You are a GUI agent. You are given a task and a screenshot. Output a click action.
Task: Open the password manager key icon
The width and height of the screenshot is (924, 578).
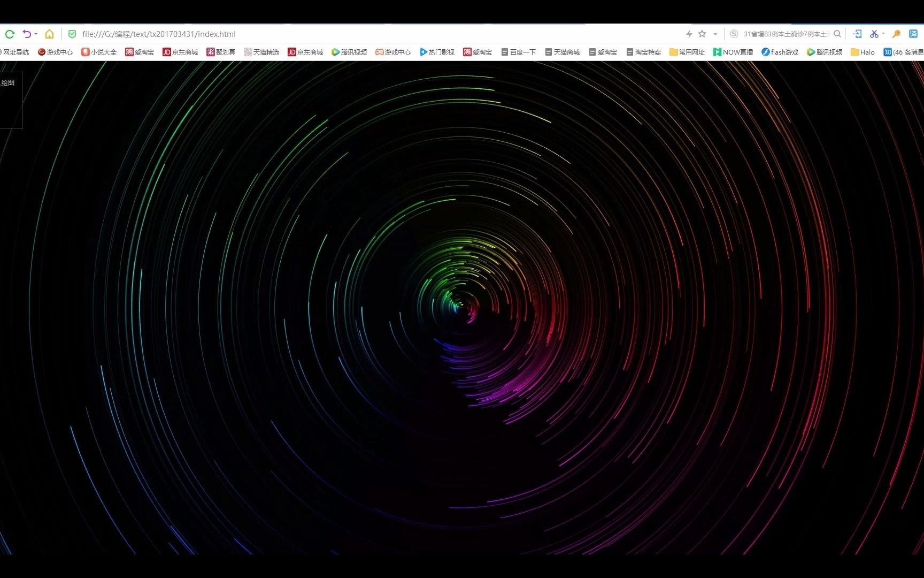tap(897, 34)
